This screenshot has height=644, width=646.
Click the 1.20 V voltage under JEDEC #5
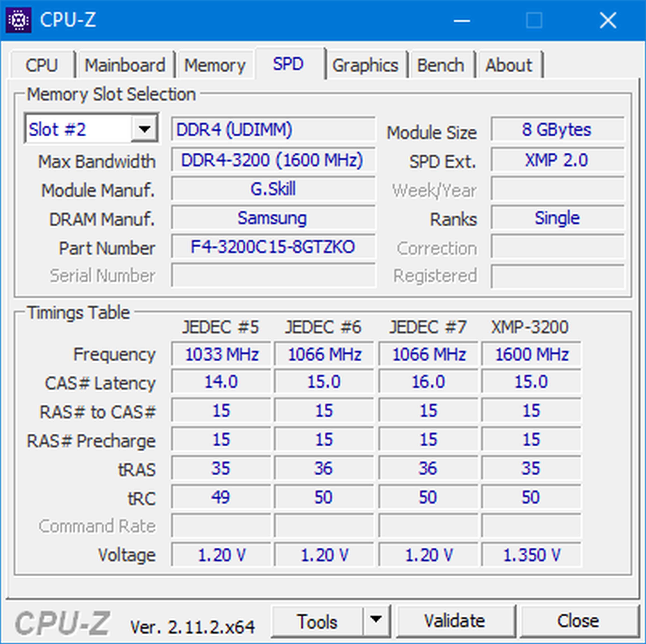221,555
